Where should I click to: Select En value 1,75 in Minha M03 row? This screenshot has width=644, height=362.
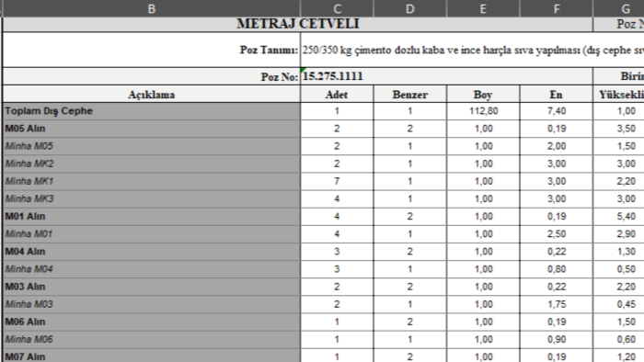[557, 304]
